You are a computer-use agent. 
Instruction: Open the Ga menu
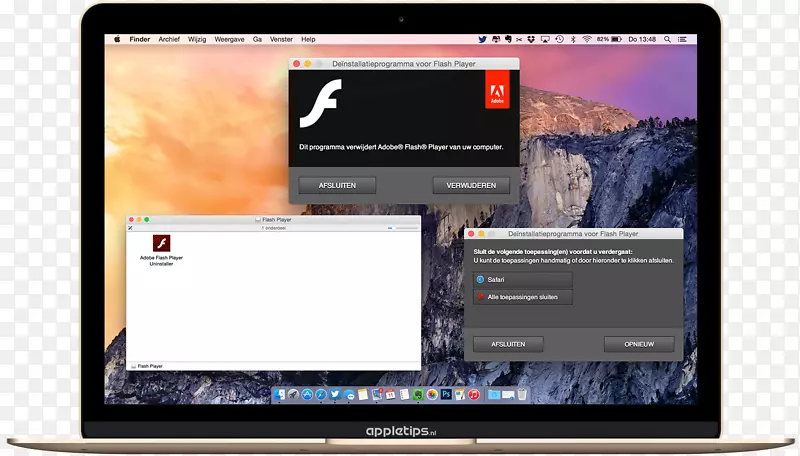257,39
